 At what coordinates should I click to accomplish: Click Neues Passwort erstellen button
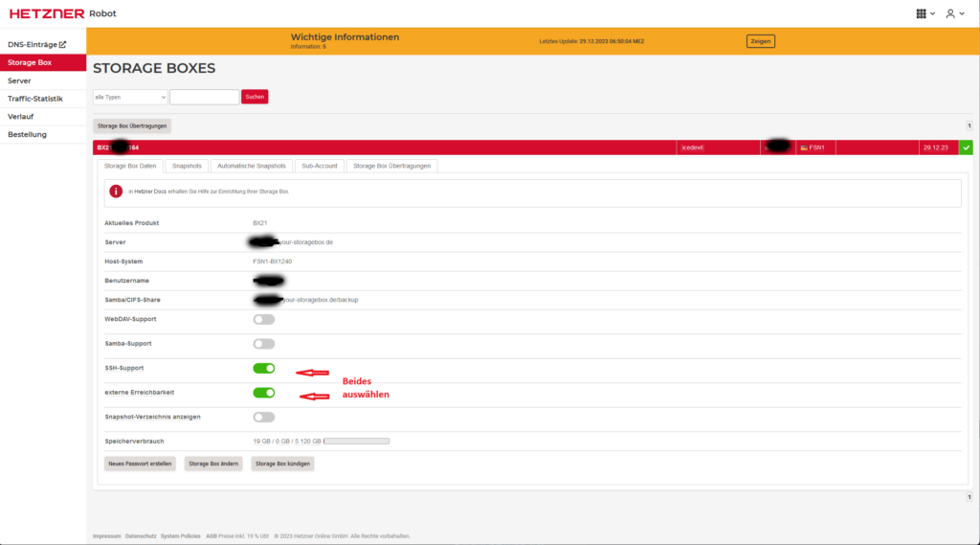point(140,464)
